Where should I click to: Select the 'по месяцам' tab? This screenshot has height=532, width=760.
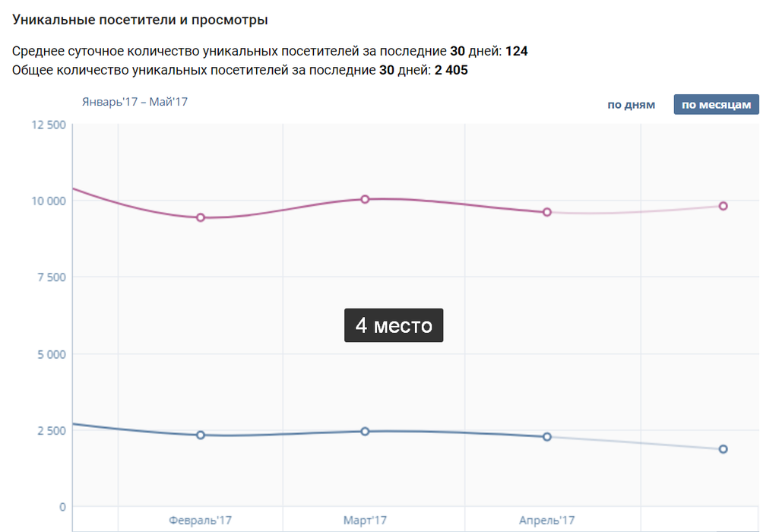[716, 105]
